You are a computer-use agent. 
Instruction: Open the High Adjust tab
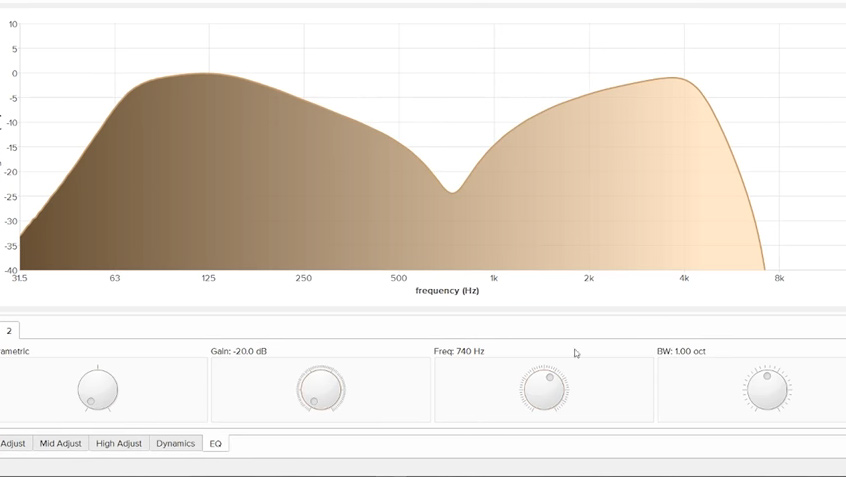click(119, 443)
